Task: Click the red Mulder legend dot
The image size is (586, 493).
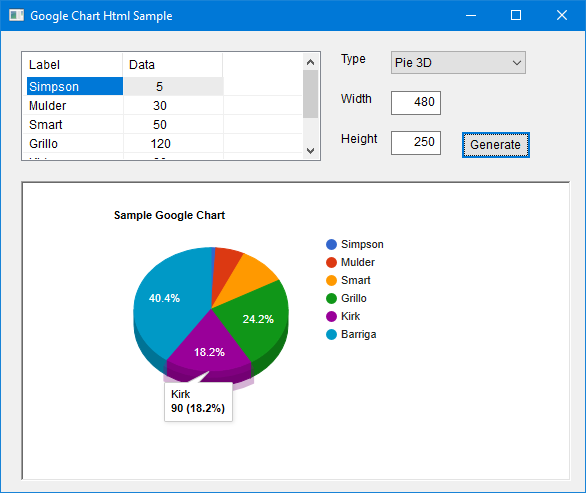Action: pyautogui.click(x=331, y=262)
